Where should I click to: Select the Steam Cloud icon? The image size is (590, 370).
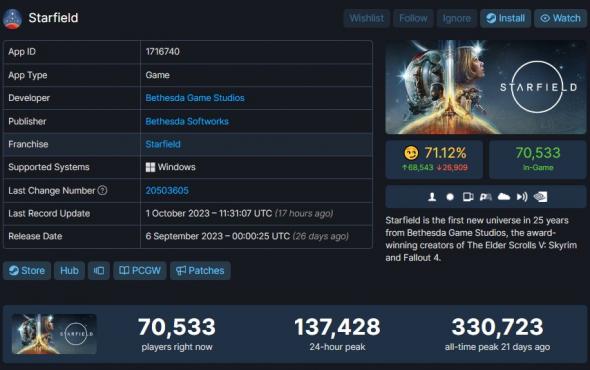[x=504, y=196]
